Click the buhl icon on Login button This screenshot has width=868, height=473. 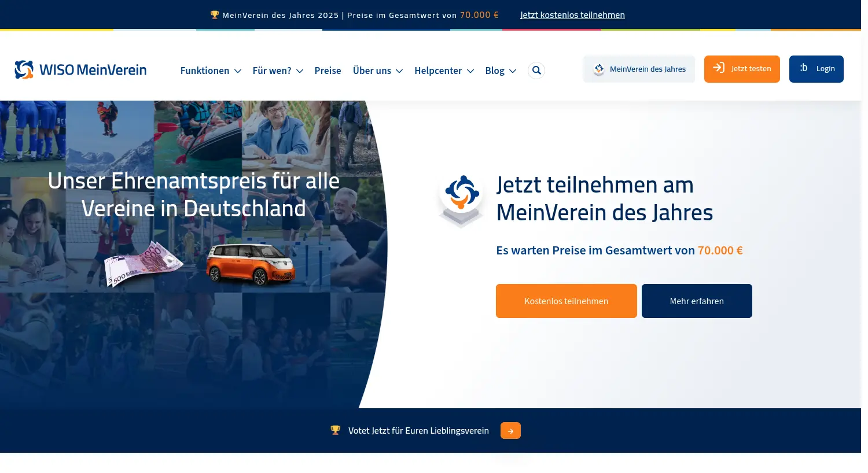[x=804, y=68]
